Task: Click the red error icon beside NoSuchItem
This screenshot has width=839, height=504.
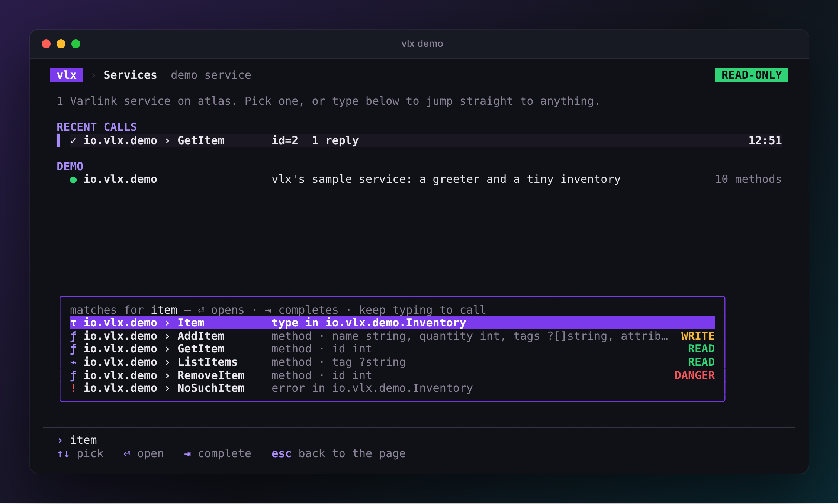Action: pyautogui.click(x=73, y=388)
